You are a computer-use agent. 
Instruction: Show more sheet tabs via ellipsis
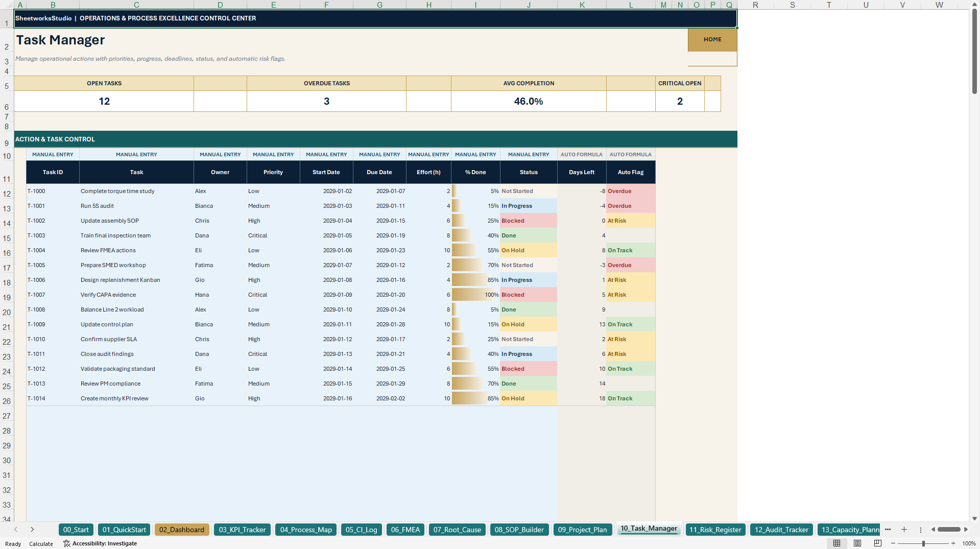click(888, 530)
